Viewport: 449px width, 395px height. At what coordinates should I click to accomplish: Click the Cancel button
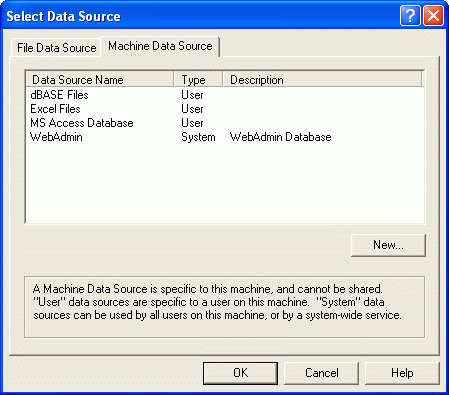tap(322, 373)
